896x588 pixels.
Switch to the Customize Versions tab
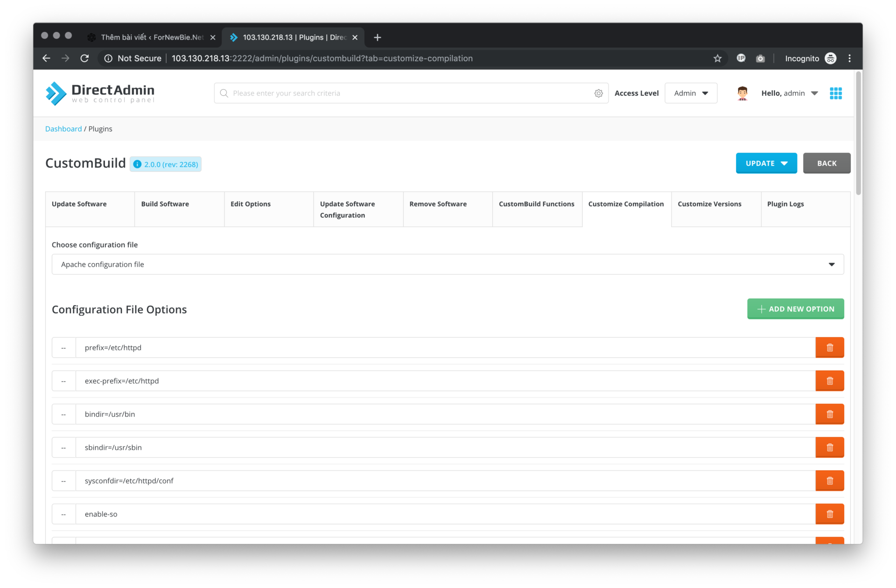[x=716, y=209]
